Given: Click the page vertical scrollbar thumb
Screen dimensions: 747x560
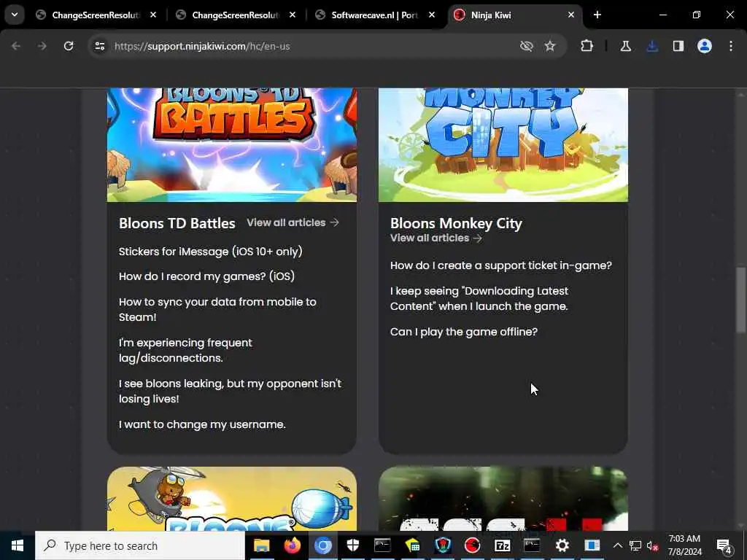Looking at the screenshot, I should 741,300.
